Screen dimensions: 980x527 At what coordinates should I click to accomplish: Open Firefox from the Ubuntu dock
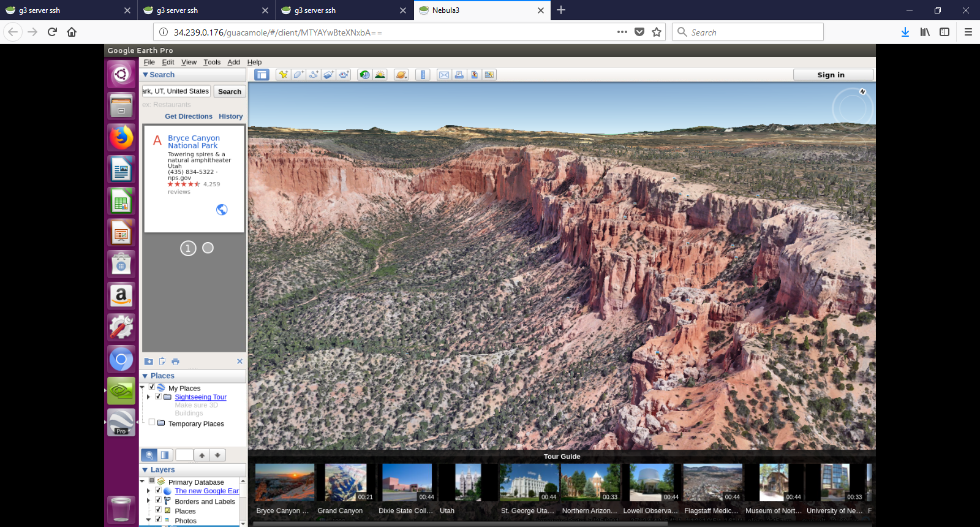click(x=121, y=137)
